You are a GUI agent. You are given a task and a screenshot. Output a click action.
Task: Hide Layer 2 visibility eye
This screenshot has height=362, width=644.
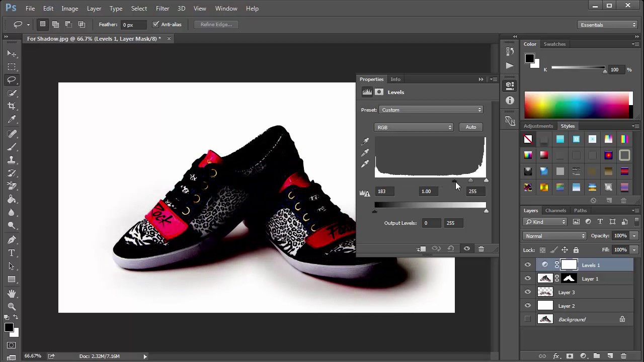528,306
